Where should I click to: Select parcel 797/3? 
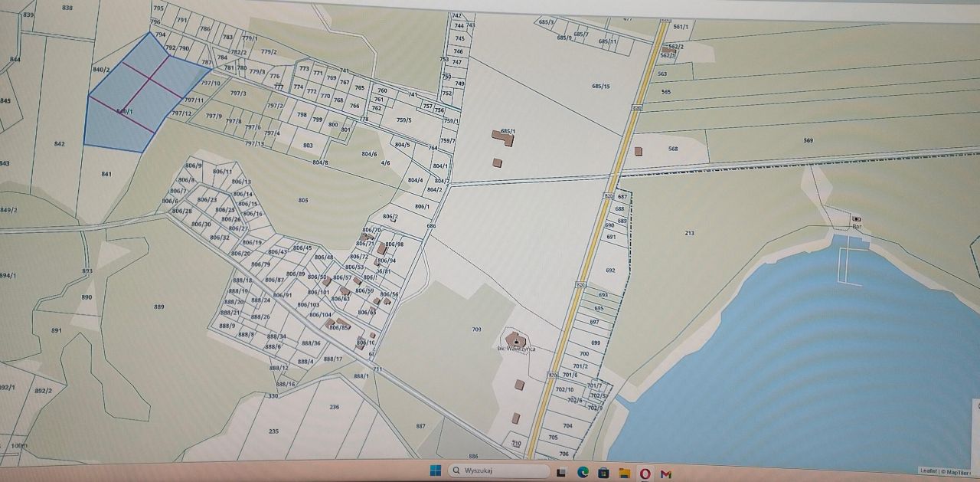coord(238,93)
